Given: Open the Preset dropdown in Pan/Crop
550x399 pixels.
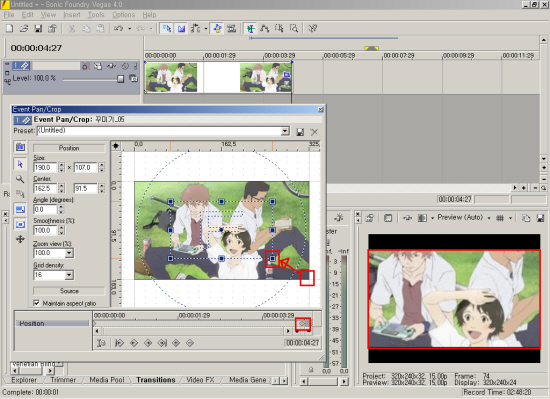Looking at the screenshot, I should pyautogui.click(x=286, y=131).
